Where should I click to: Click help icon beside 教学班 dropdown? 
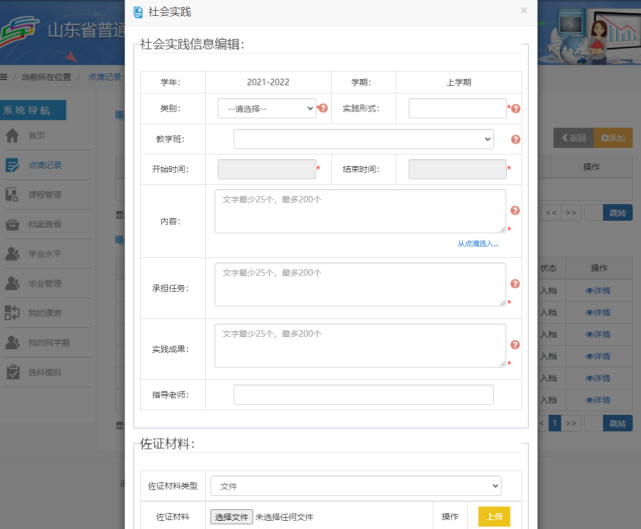(x=516, y=139)
